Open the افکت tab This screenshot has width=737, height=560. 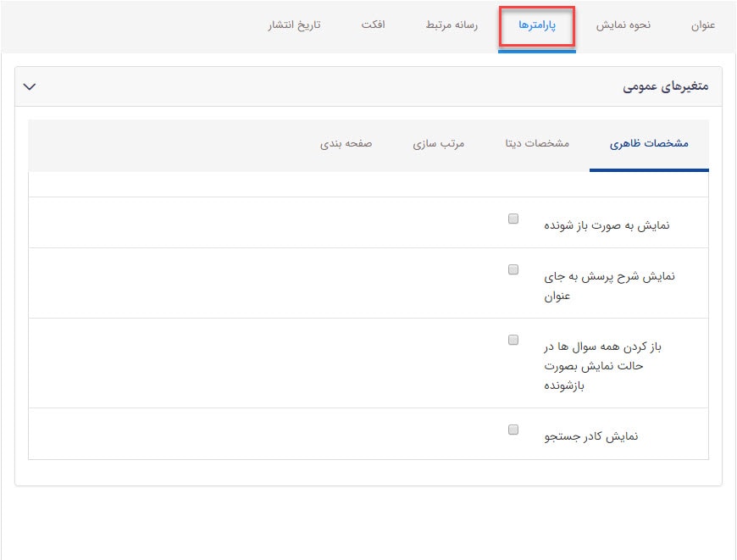tap(373, 25)
